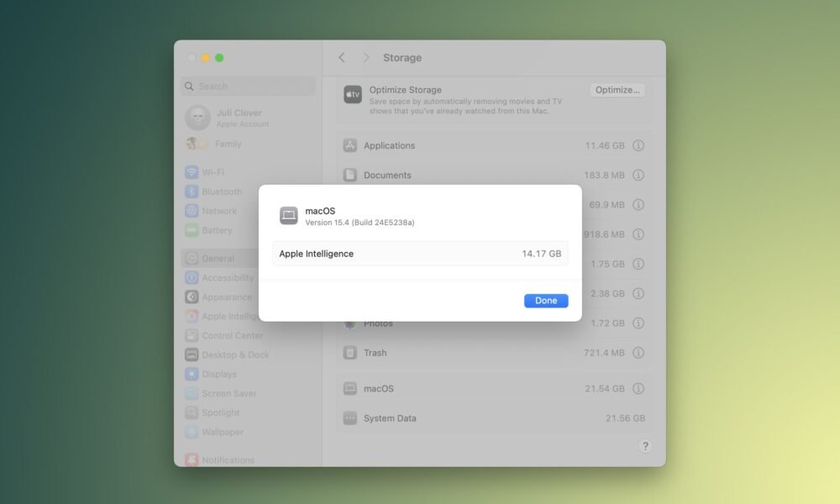Open Displays settings
Screen dimensions: 840x504
tap(218, 375)
